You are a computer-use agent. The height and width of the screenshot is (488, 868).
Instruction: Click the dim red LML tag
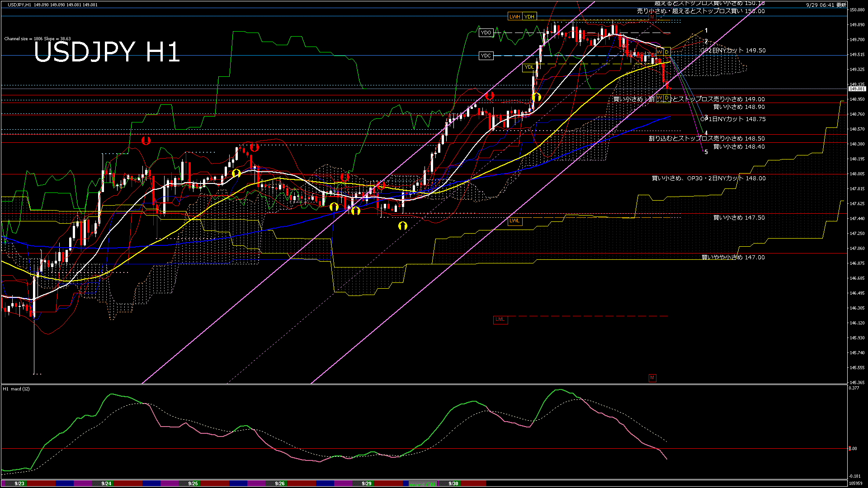pos(500,319)
